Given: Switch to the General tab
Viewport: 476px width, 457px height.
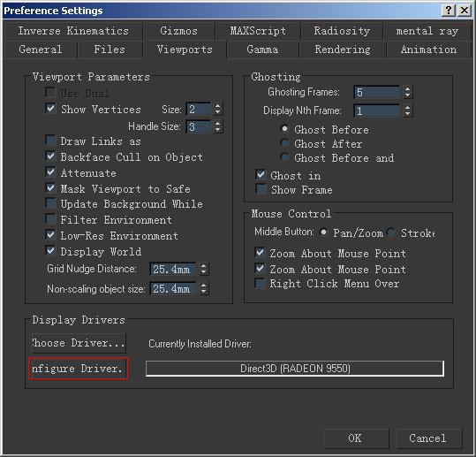Looking at the screenshot, I should click(41, 50).
